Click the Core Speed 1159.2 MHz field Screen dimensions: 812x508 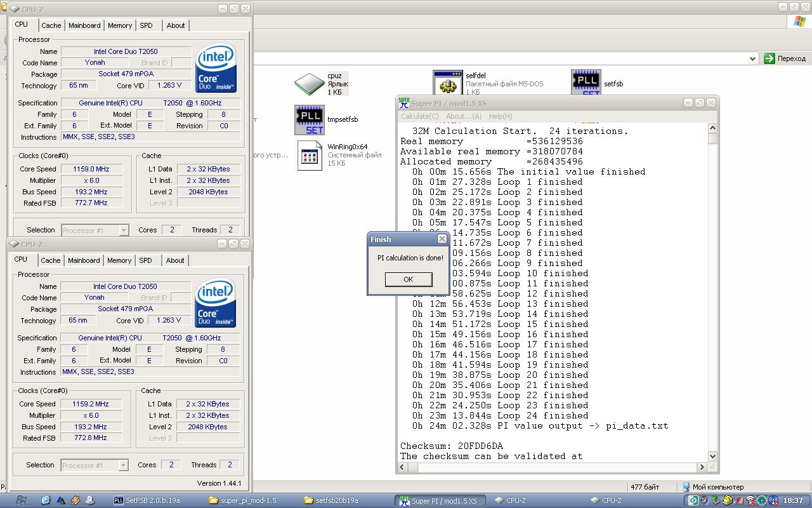coord(91,404)
